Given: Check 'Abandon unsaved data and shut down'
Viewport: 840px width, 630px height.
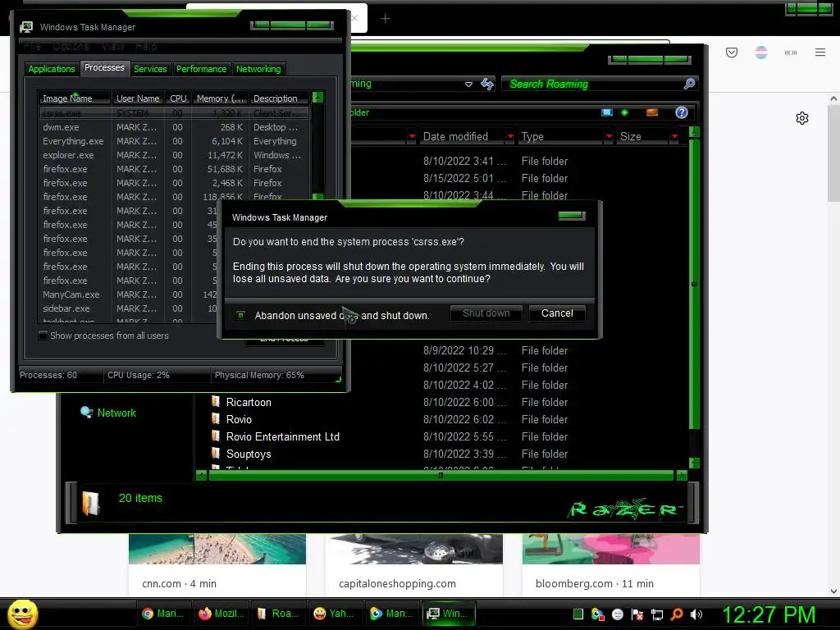Looking at the screenshot, I should click(240, 315).
